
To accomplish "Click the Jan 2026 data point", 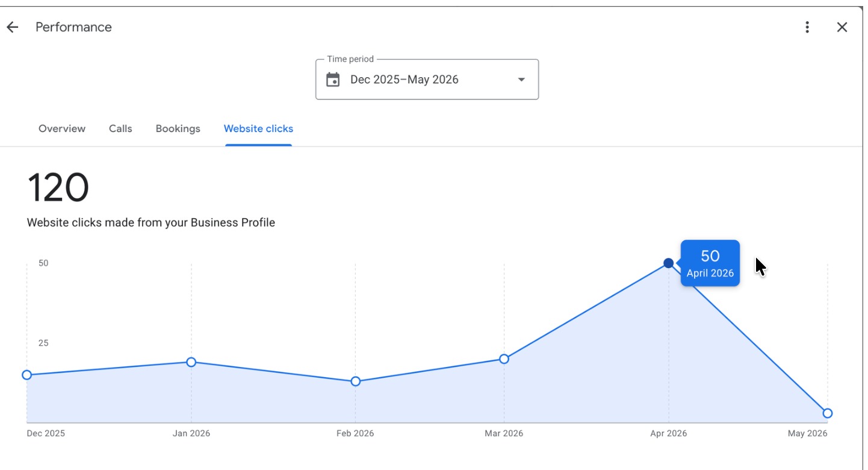I will point(191,362).
